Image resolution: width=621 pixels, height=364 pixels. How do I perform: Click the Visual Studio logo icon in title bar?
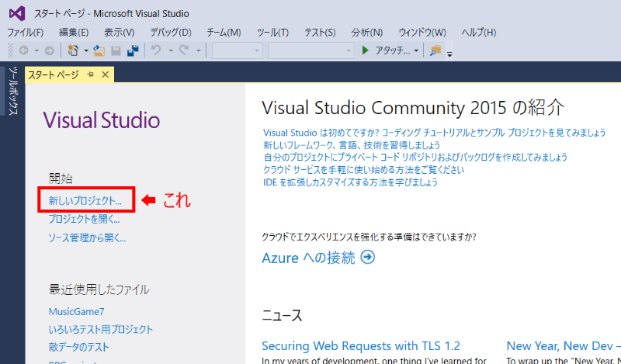coord(17,13)
